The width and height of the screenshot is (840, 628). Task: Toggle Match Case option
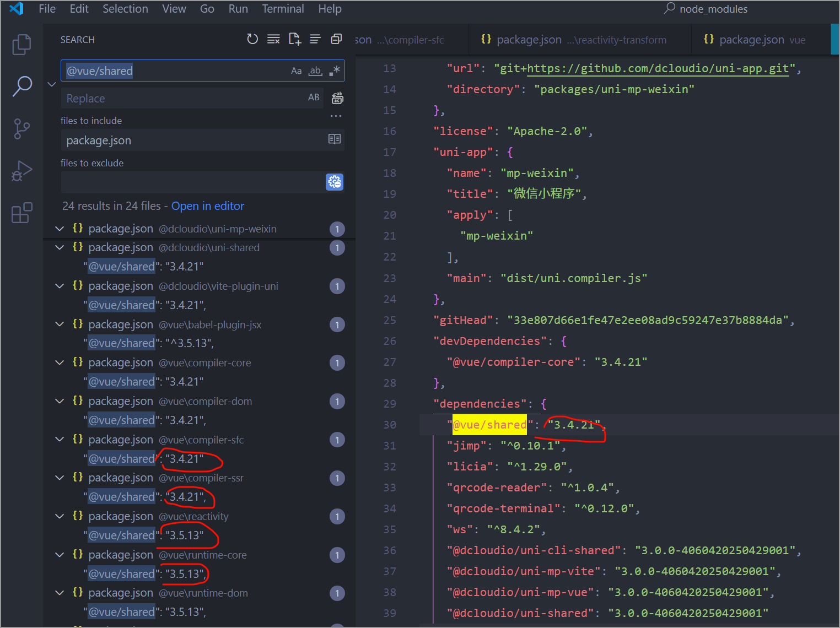tap(297, 71)
